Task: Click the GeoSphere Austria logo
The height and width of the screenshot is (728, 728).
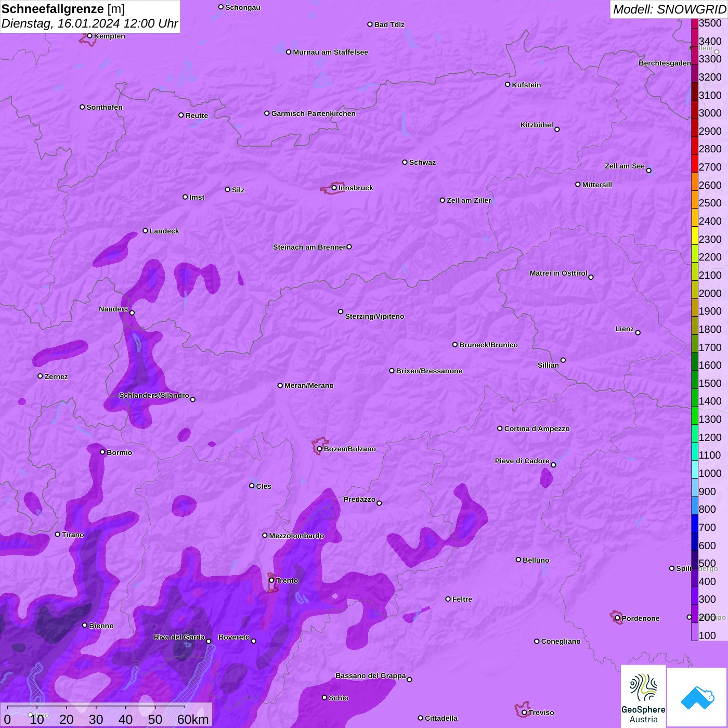Action: coord(643,696)
